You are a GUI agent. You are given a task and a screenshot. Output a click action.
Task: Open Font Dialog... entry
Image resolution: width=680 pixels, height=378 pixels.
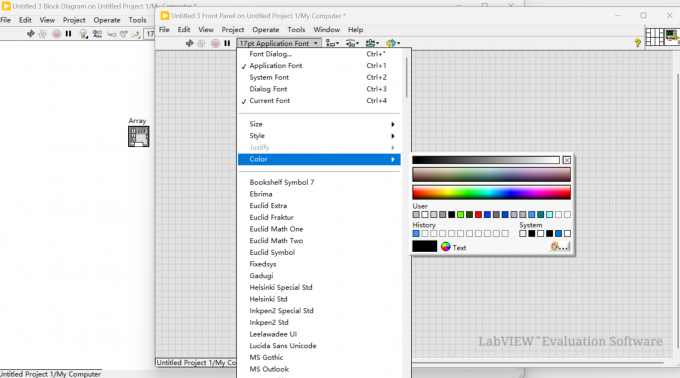click(x=319, y=54)
